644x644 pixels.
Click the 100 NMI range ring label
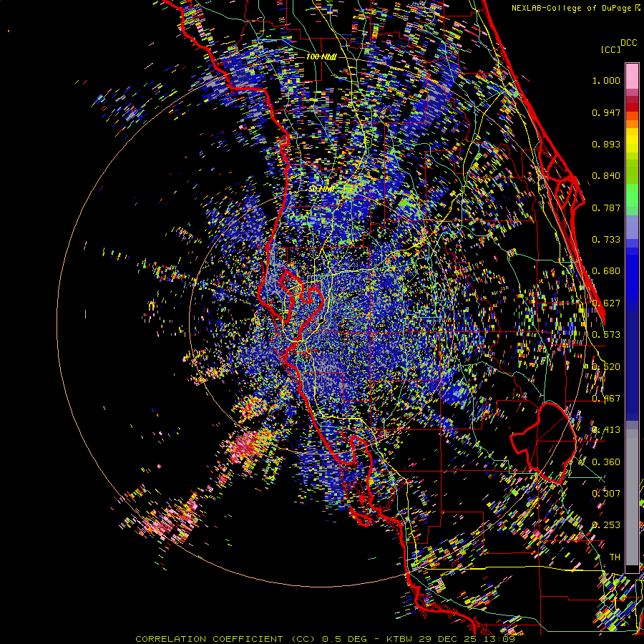point(321,57)
